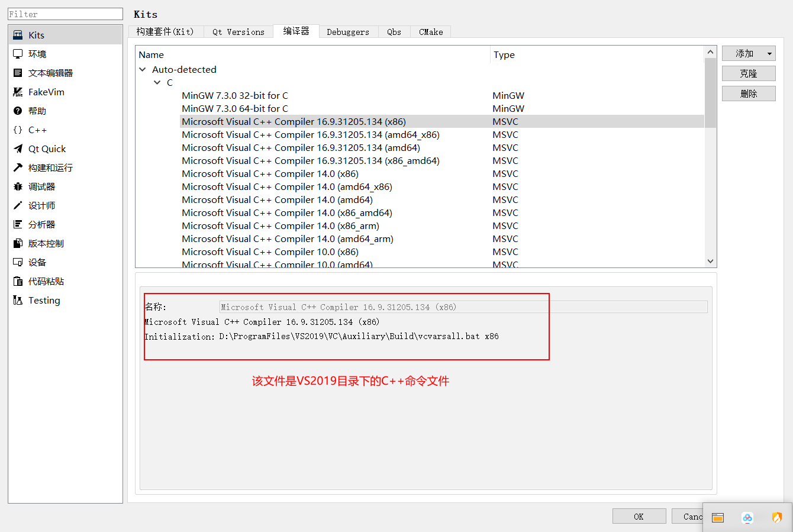
Task: Click the FakeVim icon
Action: tap(18, 92)
